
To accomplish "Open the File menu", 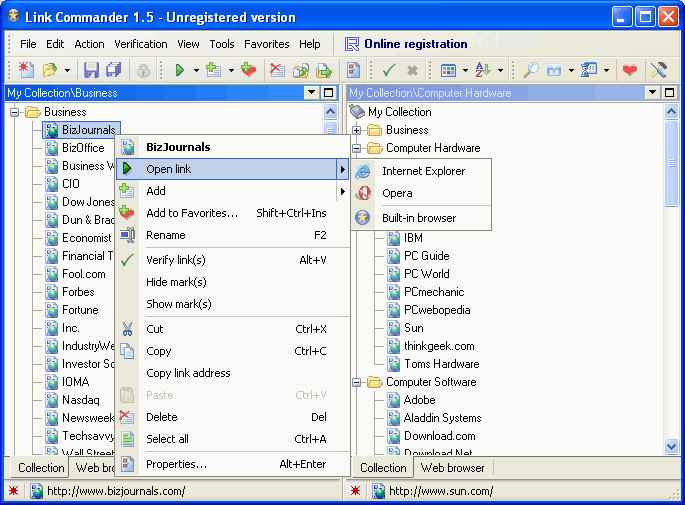I will click(x=28, y=44).
